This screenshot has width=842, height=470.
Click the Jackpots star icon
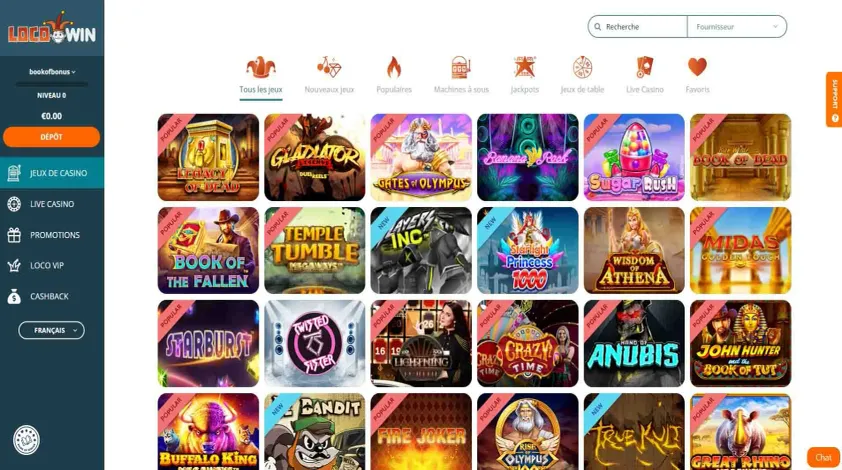point(524,67)
